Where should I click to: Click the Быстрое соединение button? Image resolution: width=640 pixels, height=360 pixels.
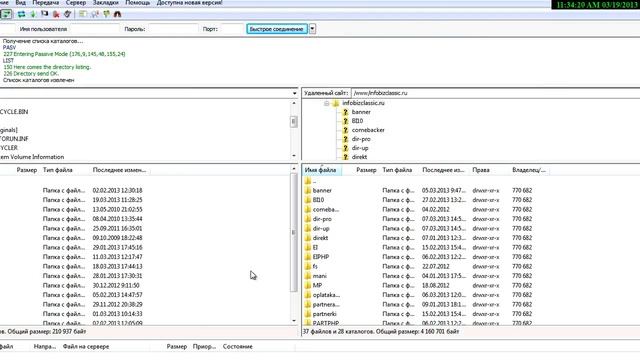coord(276,29)
